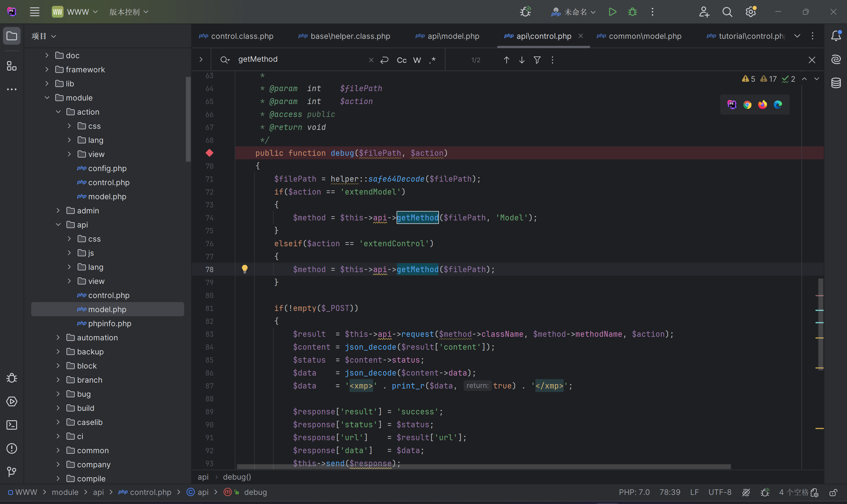The image size is (847, 504).
Task: Open file in Firefox browser
Action: (762, 105)
